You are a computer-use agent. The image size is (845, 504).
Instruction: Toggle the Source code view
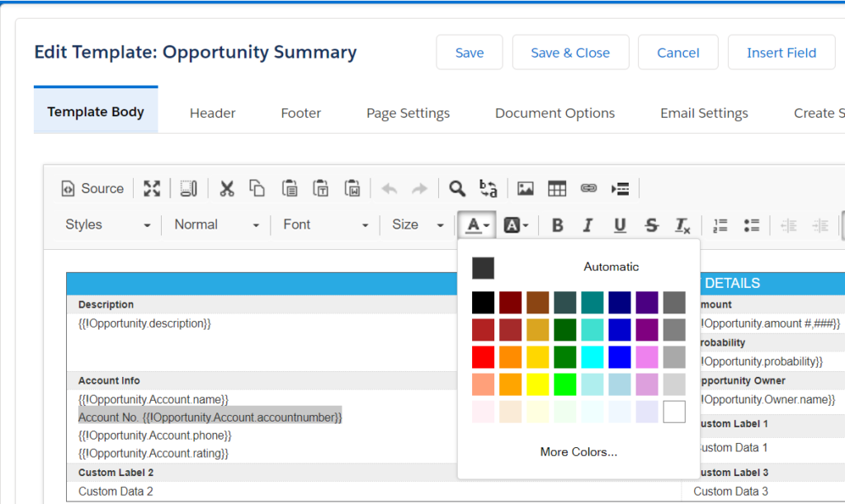pyautogui.click(x=92, y=188)
